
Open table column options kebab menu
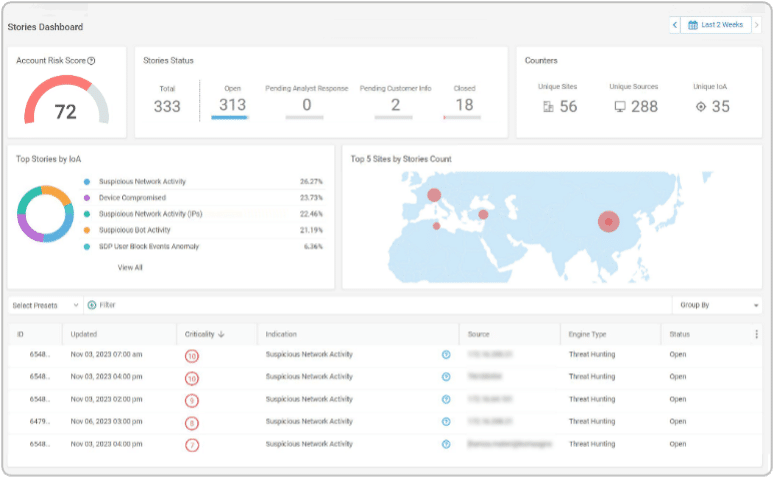pos(756,335)
